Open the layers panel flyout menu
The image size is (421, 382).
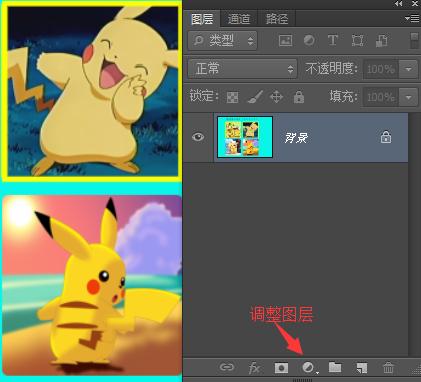(412, 18)
